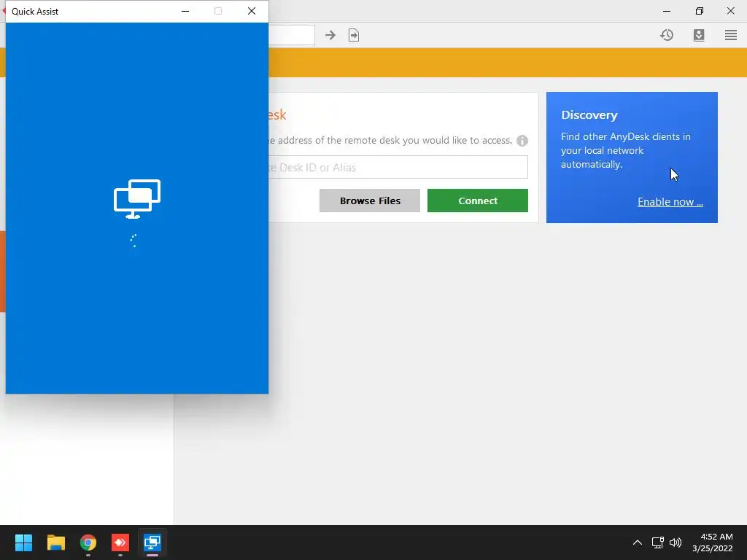Image resolution: width=747 pixels, height=560 pixels.
Task: Open the network status tray icon
Action: pos(658,542)
